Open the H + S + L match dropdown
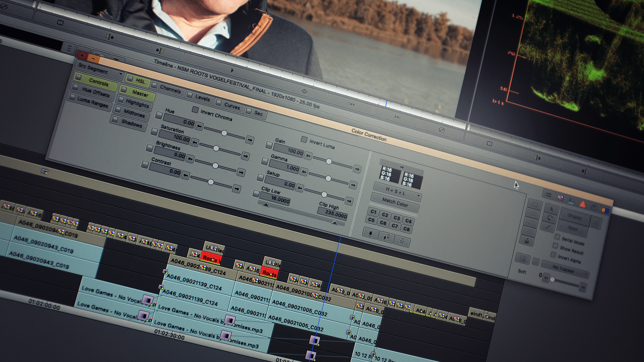 coord(397,191)
